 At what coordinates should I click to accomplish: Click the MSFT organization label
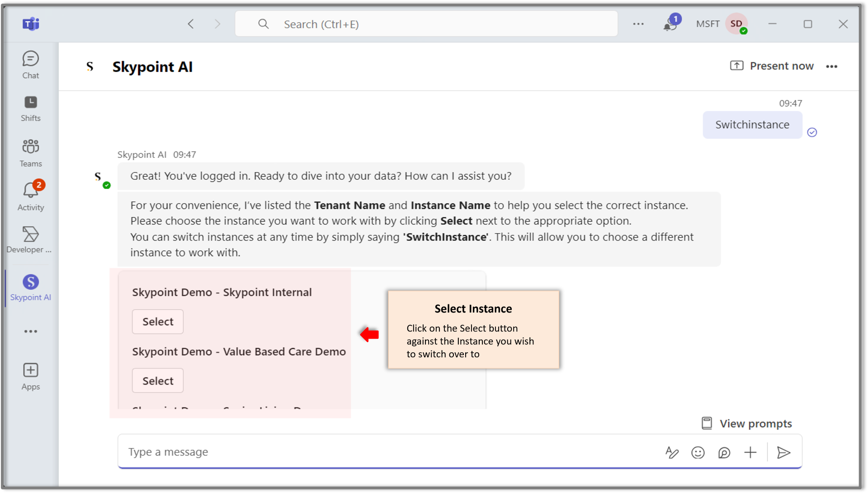708,24
